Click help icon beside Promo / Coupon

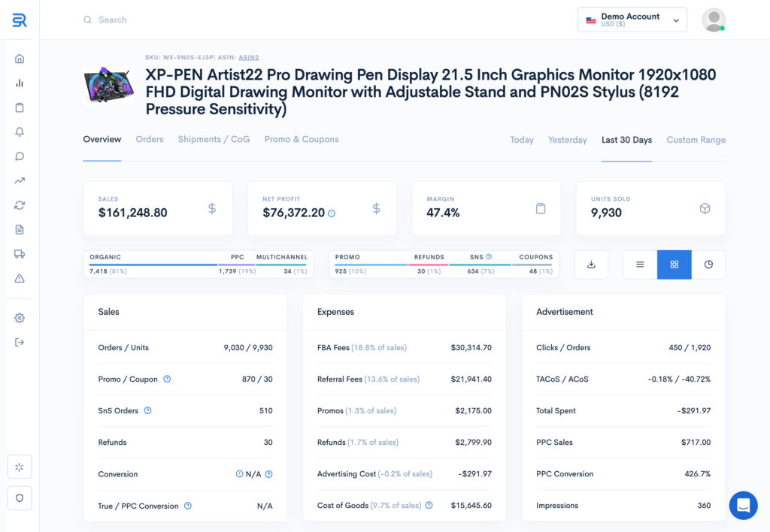click(167, 379)
